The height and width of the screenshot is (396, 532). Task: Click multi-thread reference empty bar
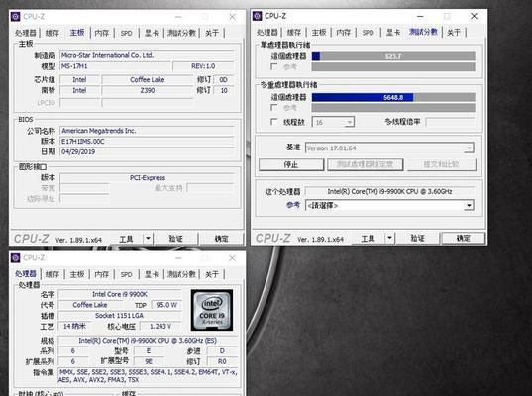(x=393, y=108)
